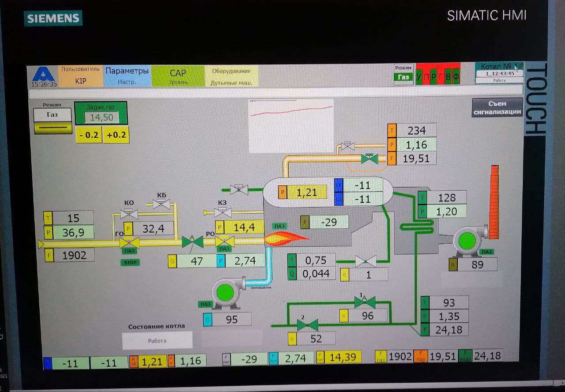Switch to the Оборудование tab

pos(231,75)
